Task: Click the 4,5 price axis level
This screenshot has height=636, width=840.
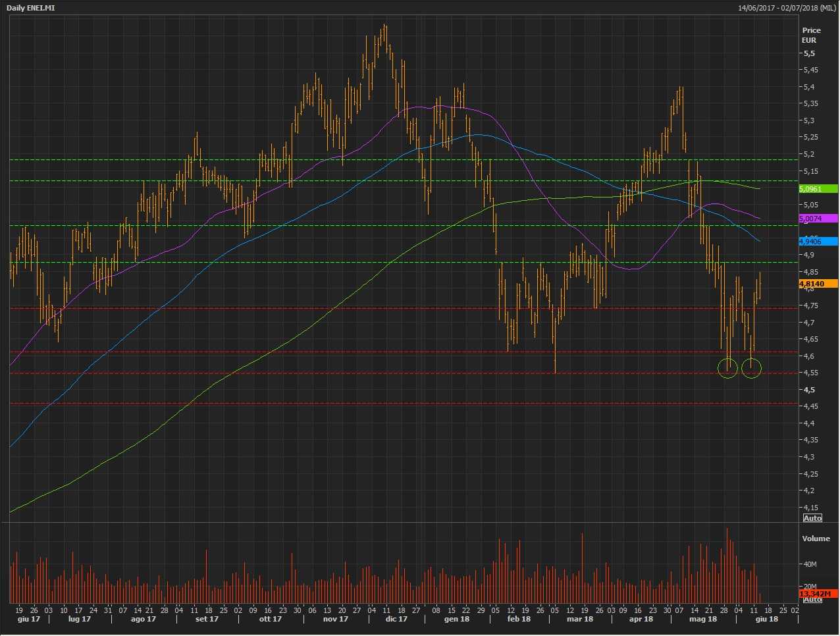Action: point(809,390)
